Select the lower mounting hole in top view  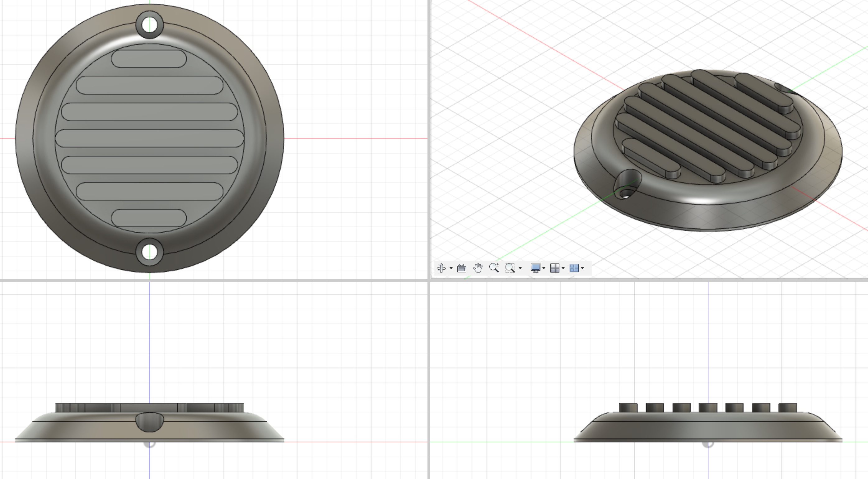[150, 252]
